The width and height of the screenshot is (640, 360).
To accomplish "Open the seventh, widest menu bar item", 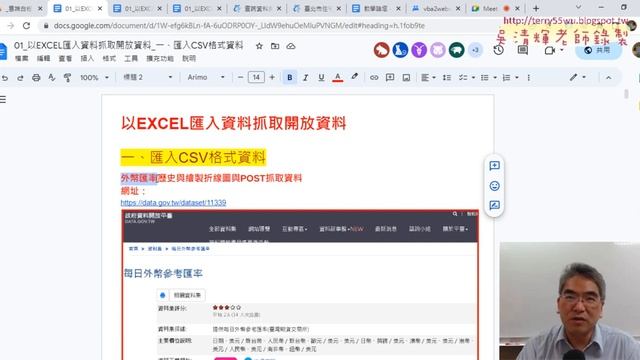I will click(160, 59).
